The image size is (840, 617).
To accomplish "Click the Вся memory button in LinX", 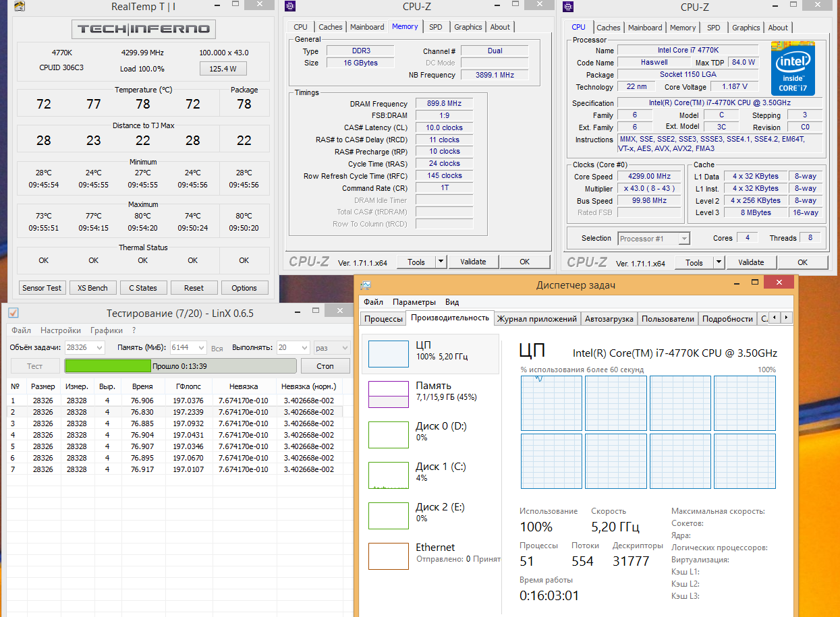I will [x=217, y=348].
